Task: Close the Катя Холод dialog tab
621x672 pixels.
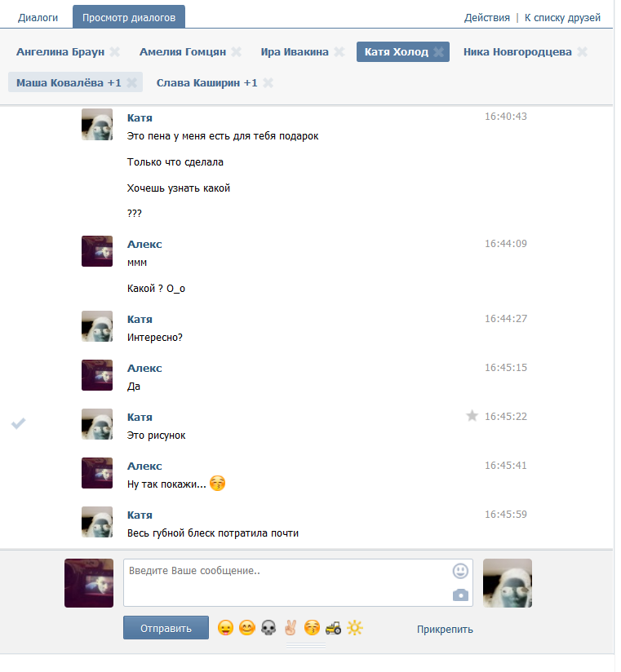Action: [439, 52]
